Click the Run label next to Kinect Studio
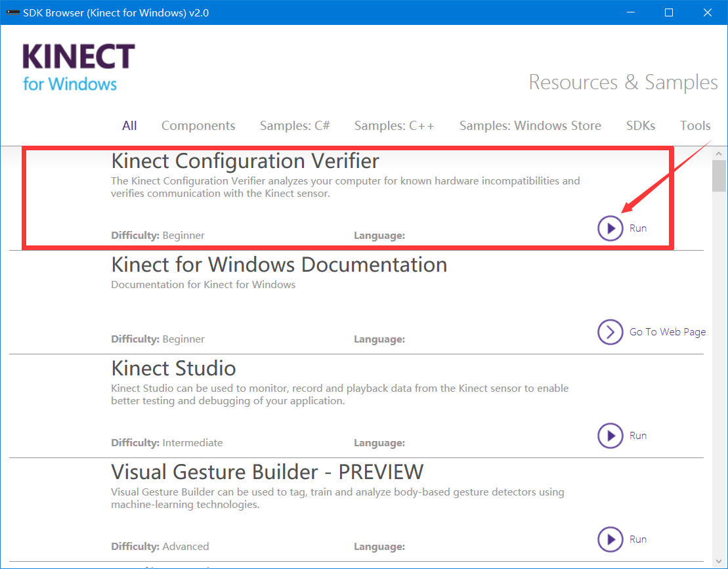 pyautogui.click(x=639, y=435)
